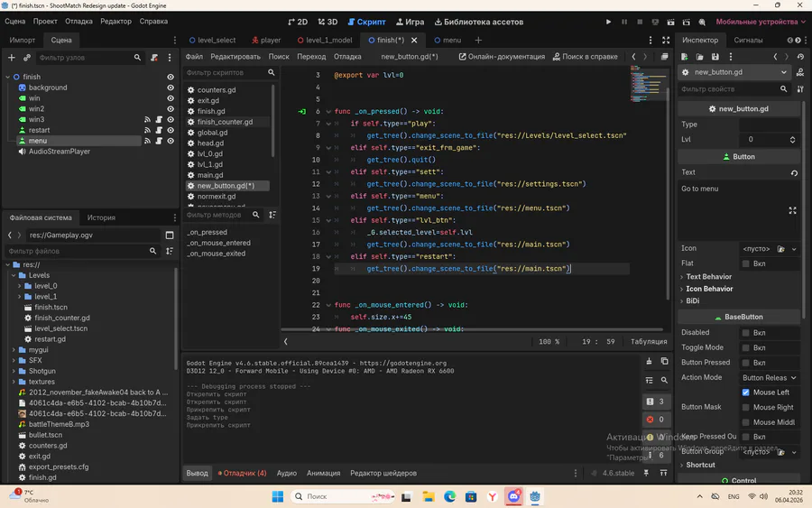This screenshot has width=812, height=508.
Task: Open the Project menu
Action: click(45, 22)
